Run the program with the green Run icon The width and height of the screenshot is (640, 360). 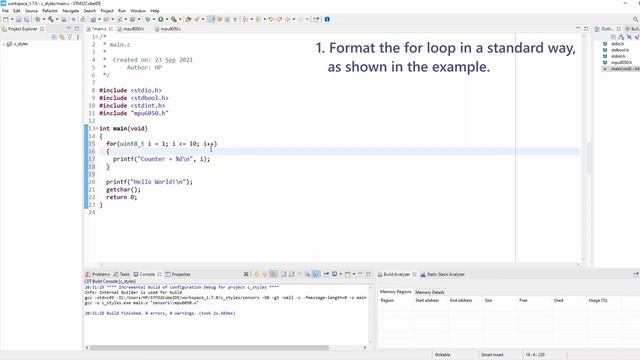coord(160,19)
